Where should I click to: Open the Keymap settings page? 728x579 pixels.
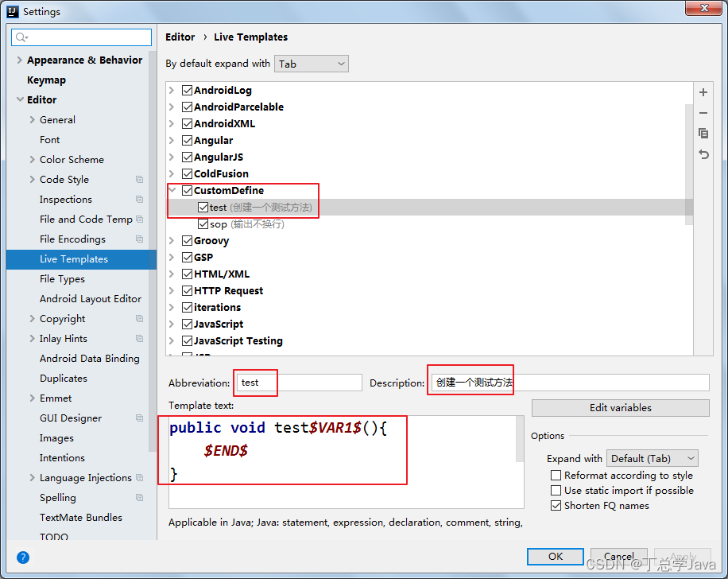point(46,80)
